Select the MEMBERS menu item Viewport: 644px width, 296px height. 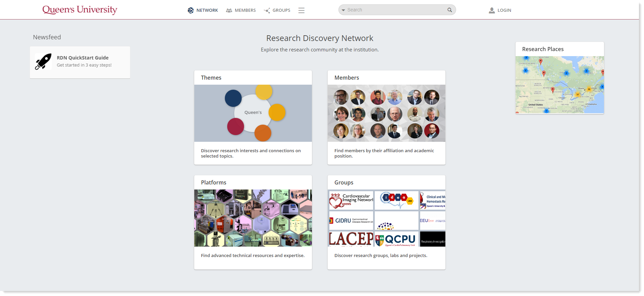coord(245,10)
